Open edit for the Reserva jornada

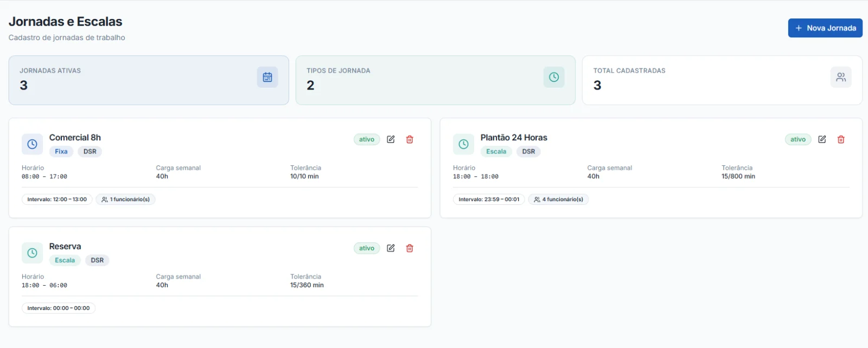[391, 248]
